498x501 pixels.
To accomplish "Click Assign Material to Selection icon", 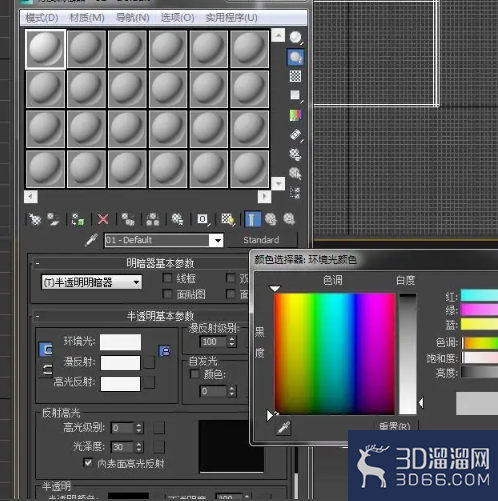I will click(x=78, y=220).
